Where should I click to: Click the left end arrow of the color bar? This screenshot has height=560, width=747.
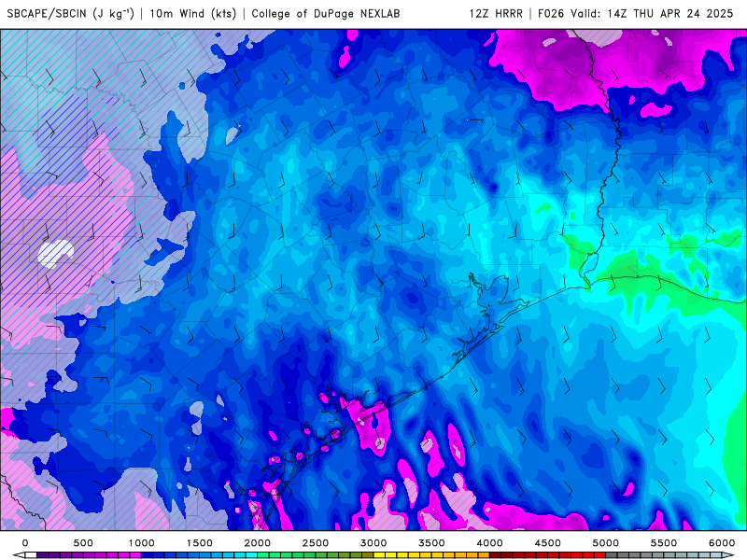(x=18, y=555)
